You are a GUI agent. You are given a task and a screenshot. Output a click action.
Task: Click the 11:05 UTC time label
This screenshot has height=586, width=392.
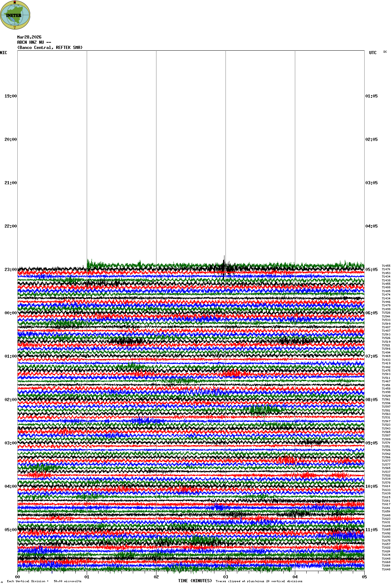[372, 530]
